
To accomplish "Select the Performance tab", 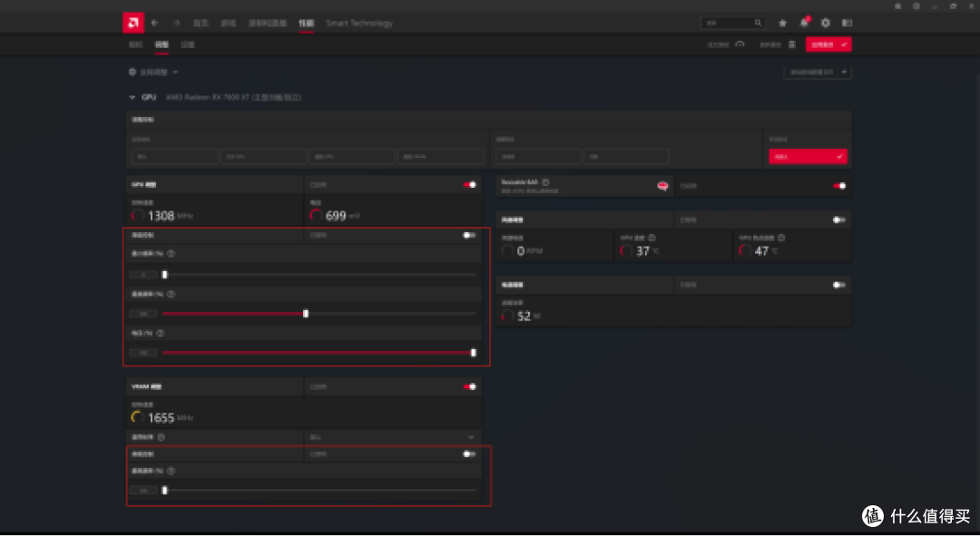I will click(307, 23).
